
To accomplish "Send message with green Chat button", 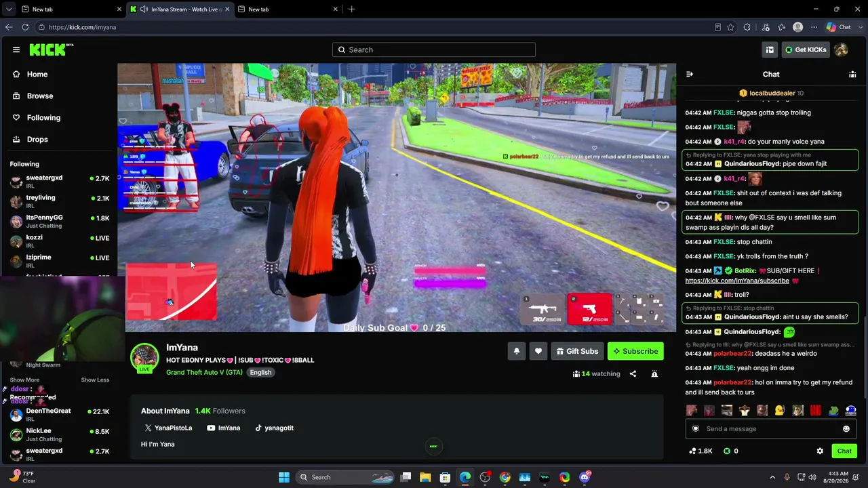I will [x=844, y=451].
